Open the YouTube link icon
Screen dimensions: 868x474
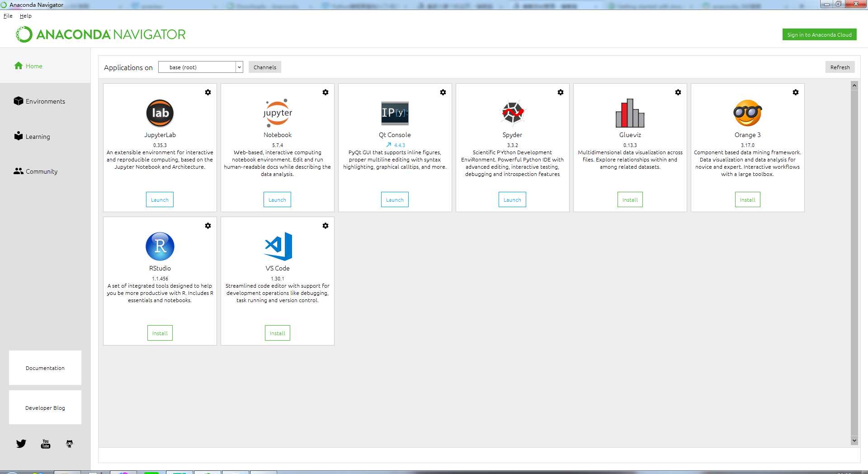click(x=46, y=444)
